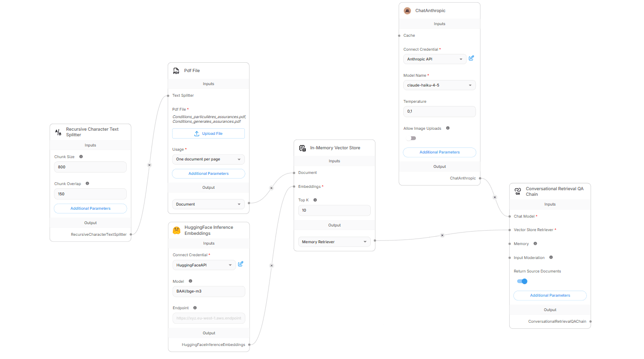The image size is (644, 359).
Task: Delete edge from Memory Retriever to QA Chain
Action: tap(442, 235)
